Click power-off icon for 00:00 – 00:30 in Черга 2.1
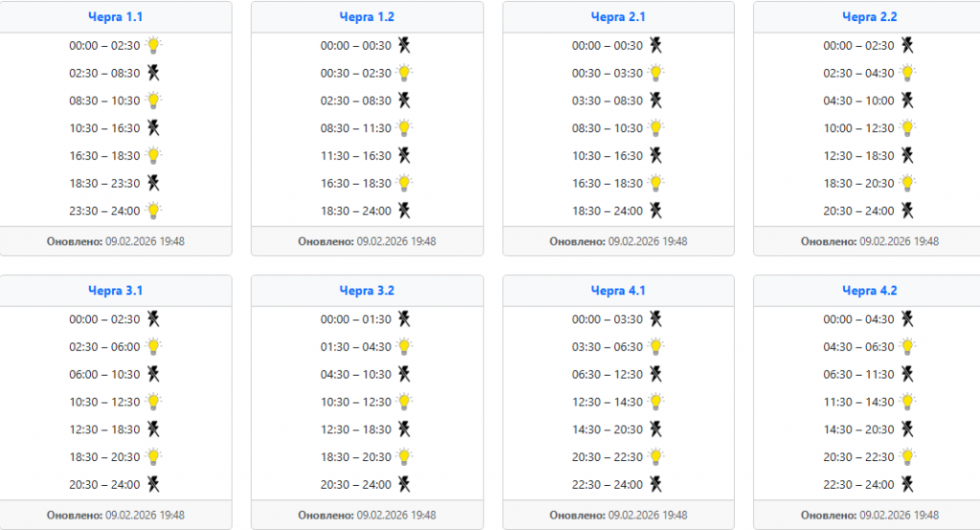 (656, 45)
